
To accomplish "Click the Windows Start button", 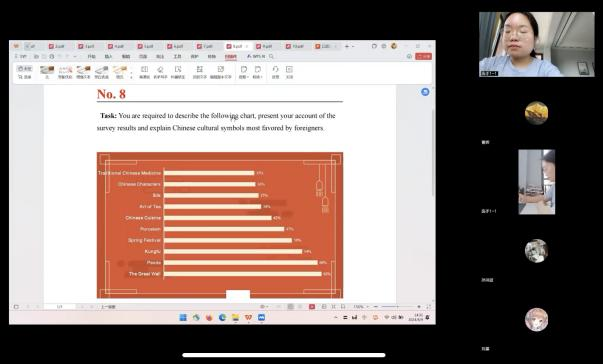I will [x=183, y=317].
